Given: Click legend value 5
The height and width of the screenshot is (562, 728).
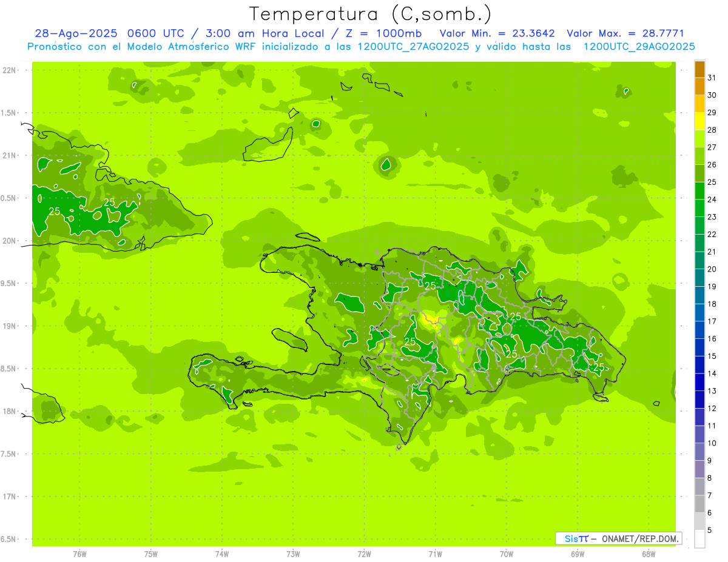Looking at the screenshot, I should coord(710,530).
